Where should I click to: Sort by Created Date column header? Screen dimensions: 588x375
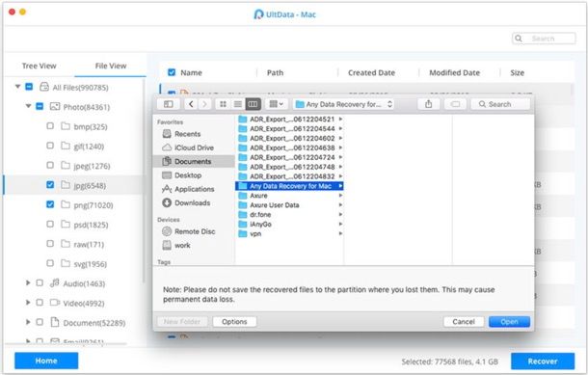click(x=372, y=72)
